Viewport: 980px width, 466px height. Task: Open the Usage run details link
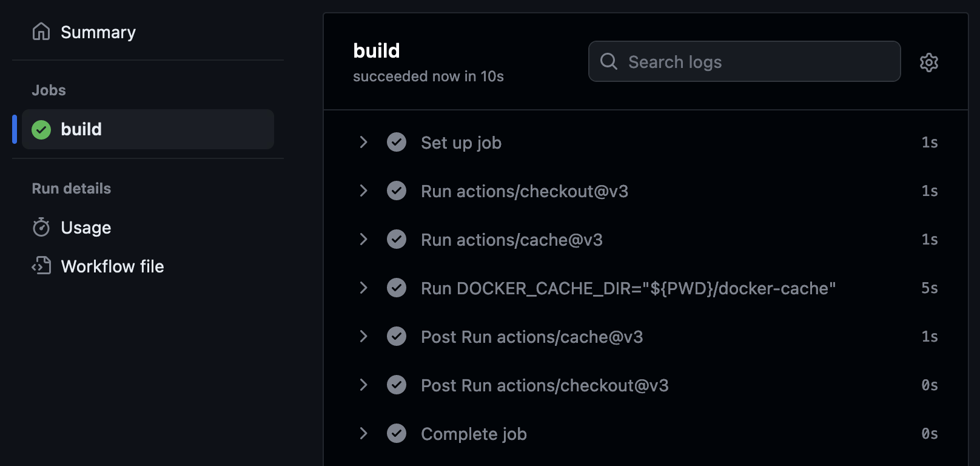(86, 228)
